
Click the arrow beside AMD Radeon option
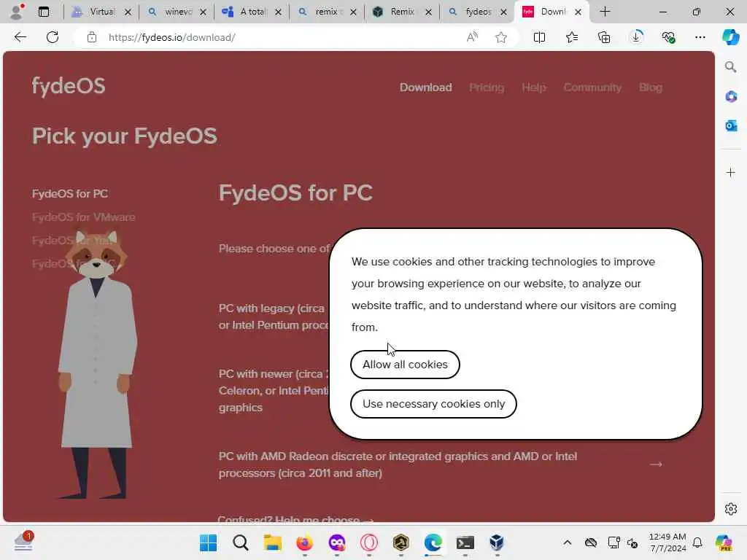coord(656,464)
